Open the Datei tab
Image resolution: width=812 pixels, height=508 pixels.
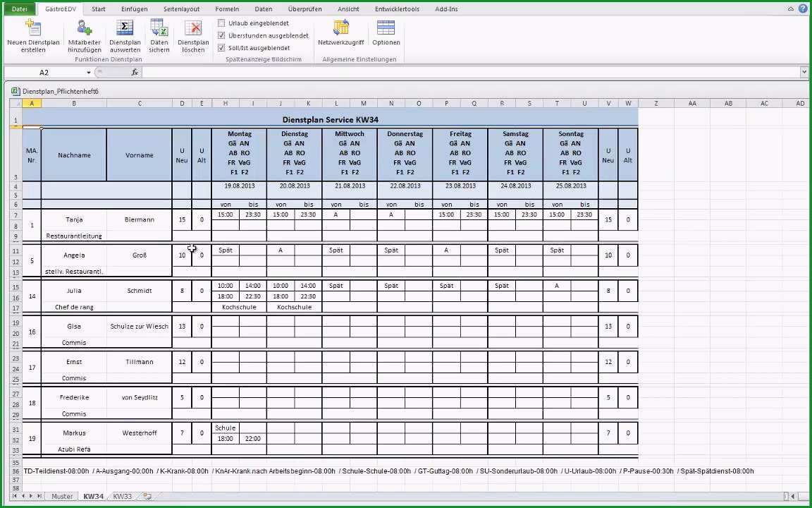click(20, 8)
